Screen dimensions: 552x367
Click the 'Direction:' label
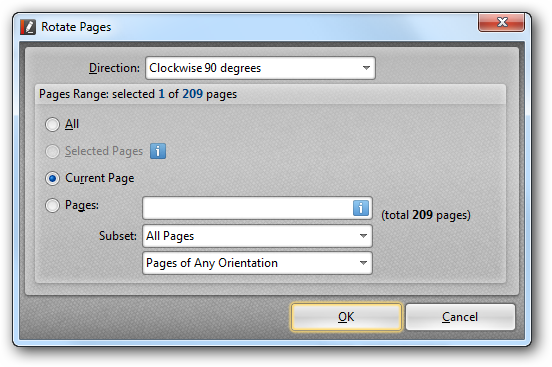click(x=114, y=68)
